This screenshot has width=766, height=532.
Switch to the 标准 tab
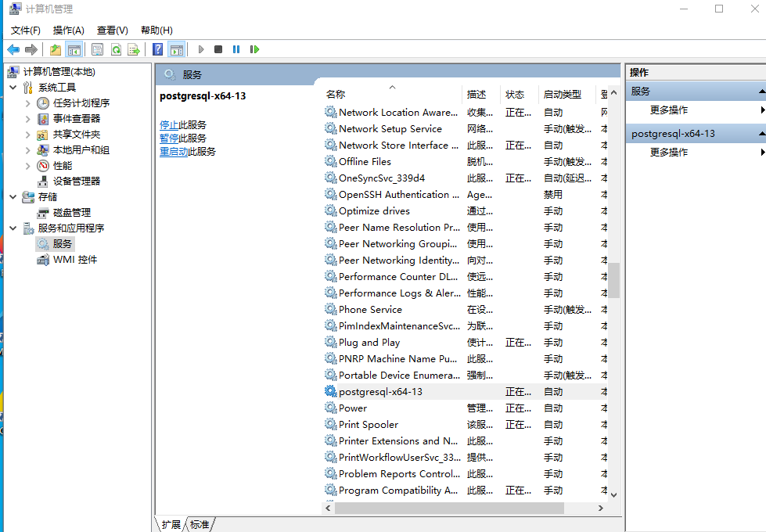[200, 524]
